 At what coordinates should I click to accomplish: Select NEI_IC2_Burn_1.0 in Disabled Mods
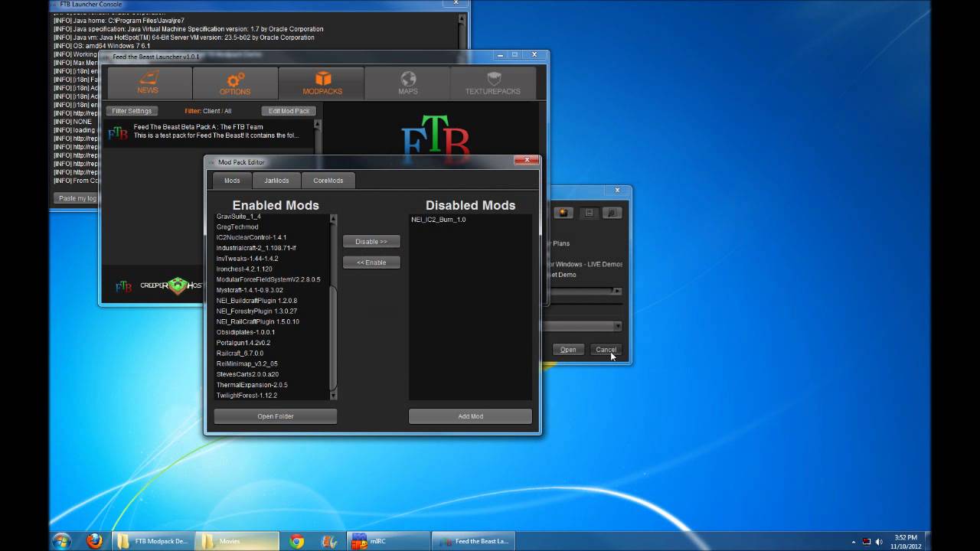click(438, 220)
